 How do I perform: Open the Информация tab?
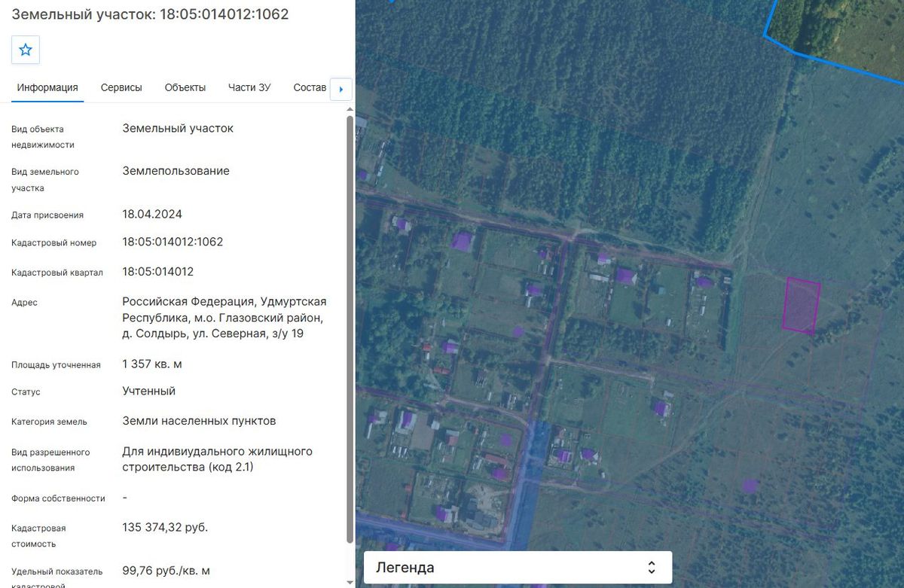click(x=47, y=87)
